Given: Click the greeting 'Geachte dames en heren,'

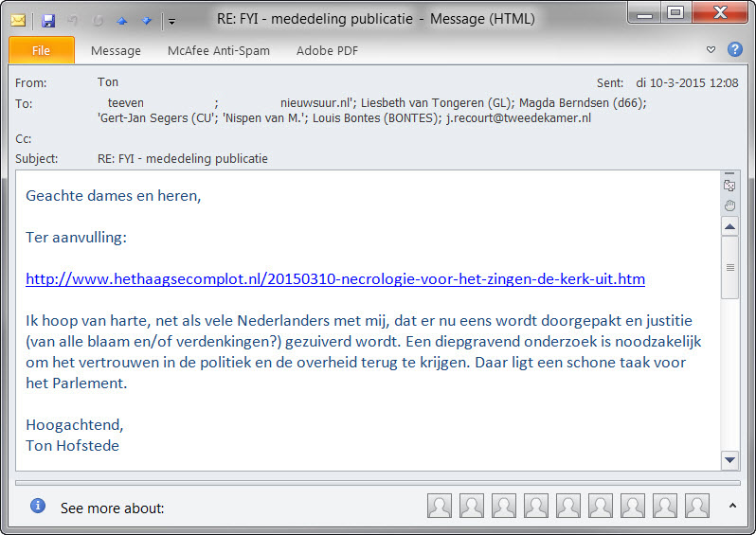Looking at the screenshot, I should click(x=114, y=196).
